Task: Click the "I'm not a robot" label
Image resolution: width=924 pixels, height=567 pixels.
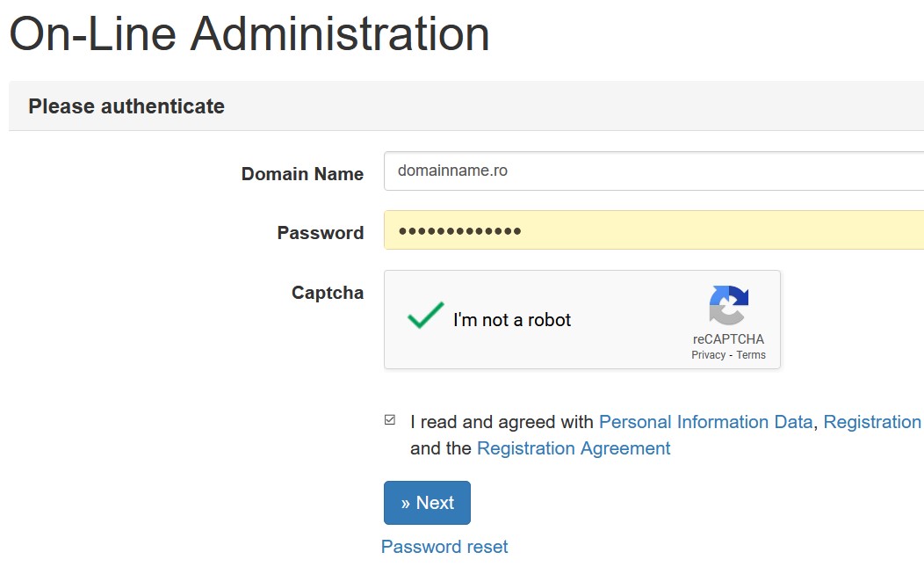Action: [512, 320]
